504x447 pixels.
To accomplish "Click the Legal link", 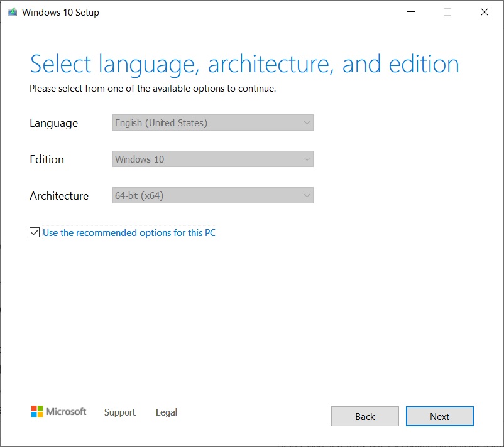I will [x=166, y=412].
